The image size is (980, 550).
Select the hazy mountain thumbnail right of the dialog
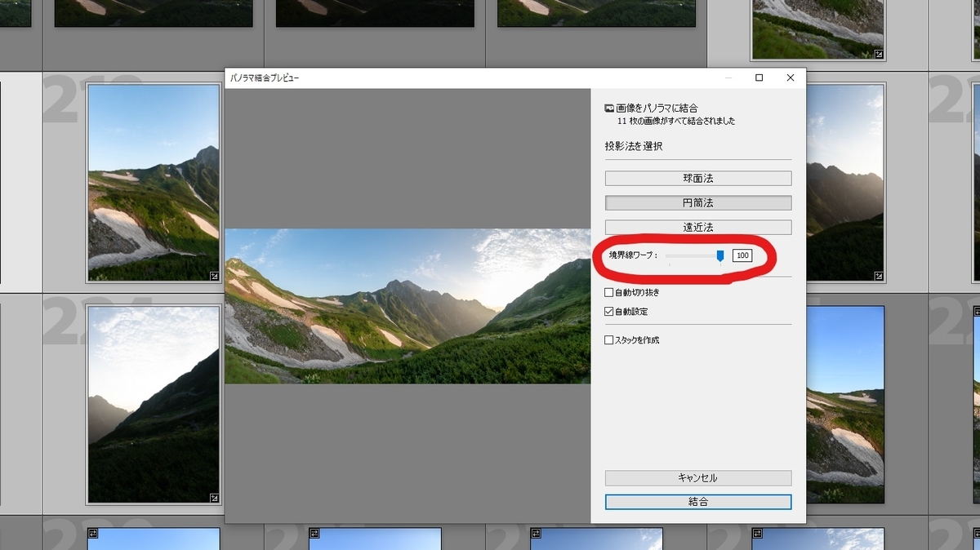(x=845, y=183)
